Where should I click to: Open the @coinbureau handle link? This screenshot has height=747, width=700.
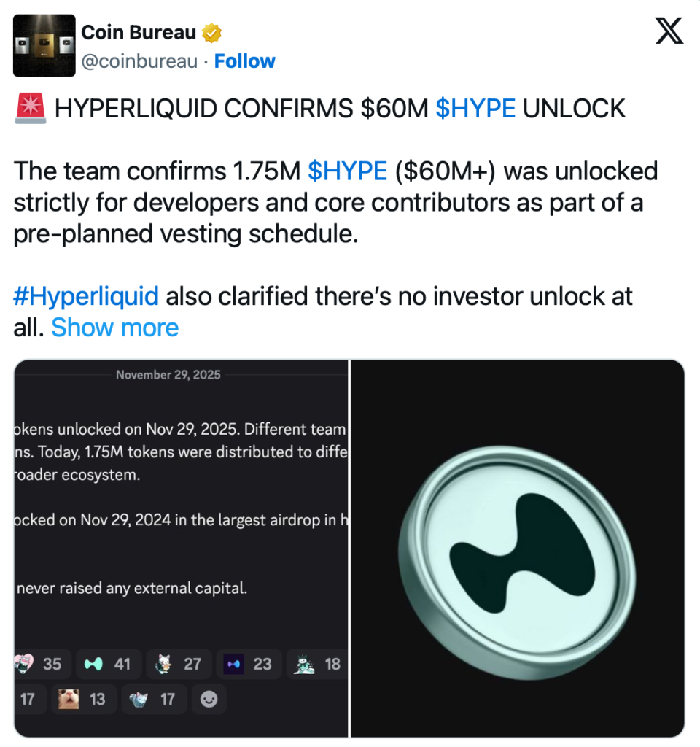(139, 61)
